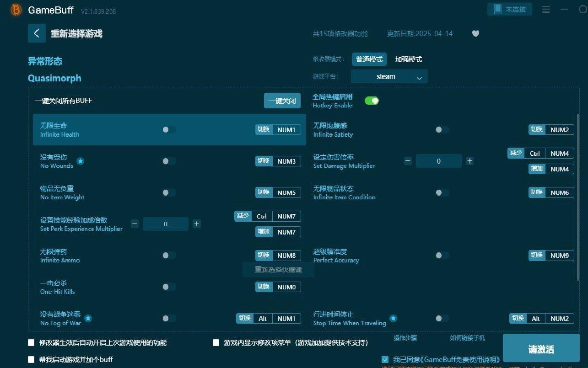Click Set Damage Multiplier value field
This screenshot has width=588, height=368.
[439, 161]
